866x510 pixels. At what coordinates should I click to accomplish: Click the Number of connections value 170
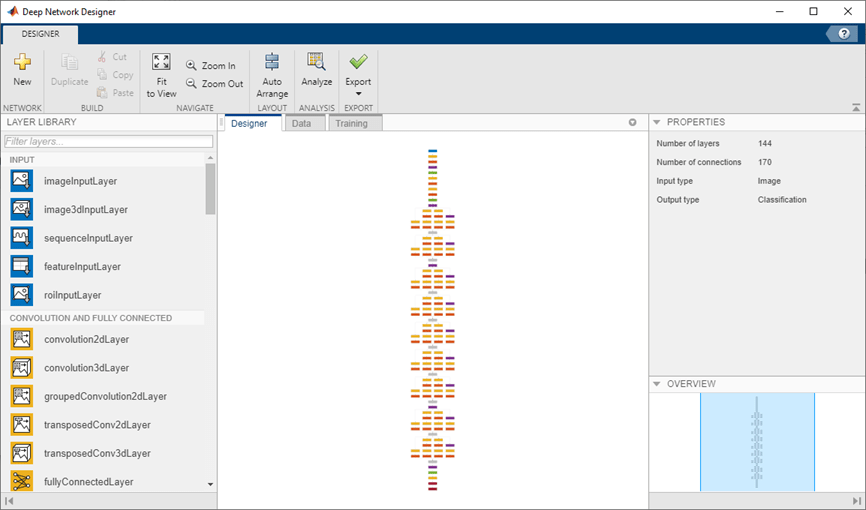[x=765, y=162]
